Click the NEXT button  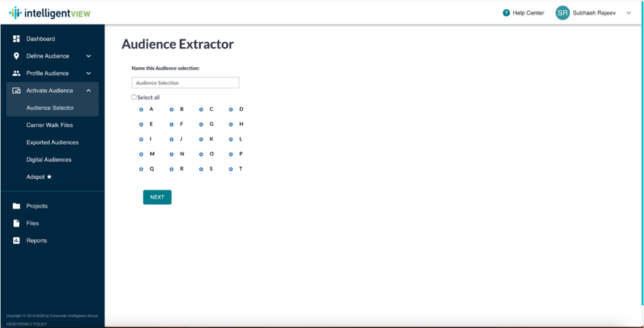point(157,197)
